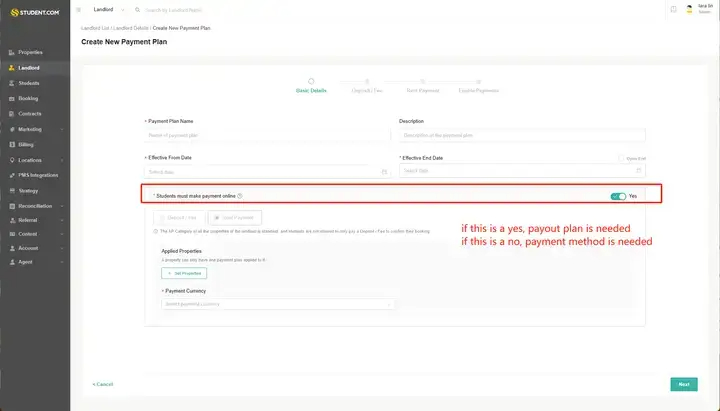The width and height of the screenshot is (720, 411).
Task: Click the Payment Plan Name field
Action: click(x=267, y=135)
